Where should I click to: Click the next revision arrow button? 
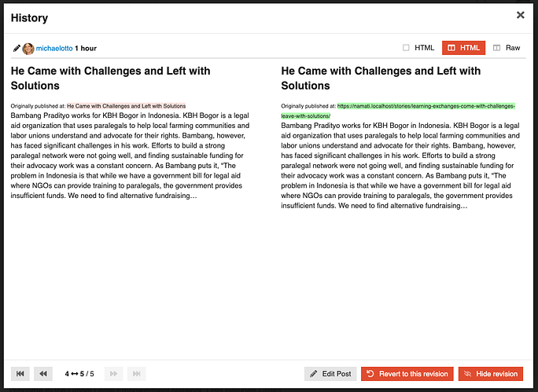(x=113, y=373)
